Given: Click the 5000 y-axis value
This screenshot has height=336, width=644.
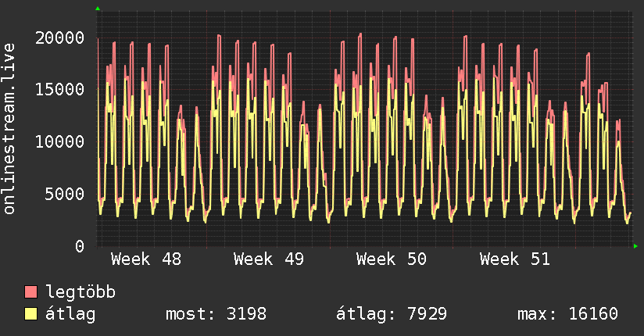Looking at the screenshot, I should (65, 194).
